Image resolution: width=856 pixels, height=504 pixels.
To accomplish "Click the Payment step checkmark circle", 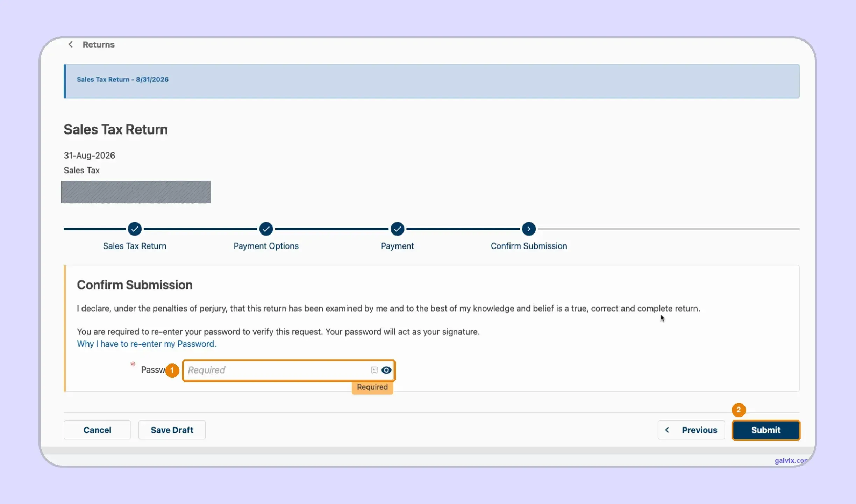I will 398,229.
